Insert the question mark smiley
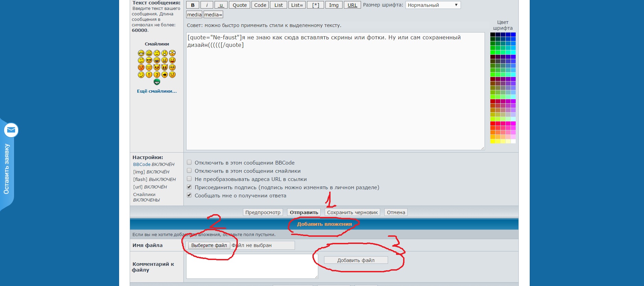Image resolution: width=644 pixels, height=286 pixels. 157,75
